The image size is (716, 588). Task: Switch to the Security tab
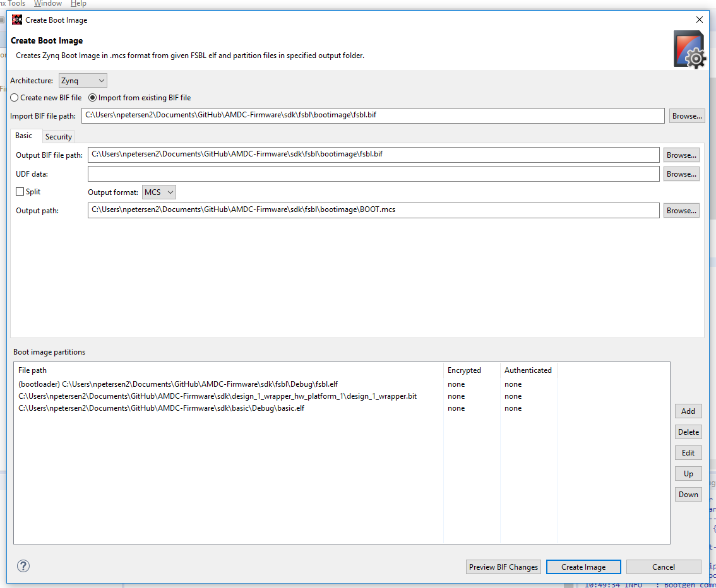pyautogui.click(x=59, y=136)
